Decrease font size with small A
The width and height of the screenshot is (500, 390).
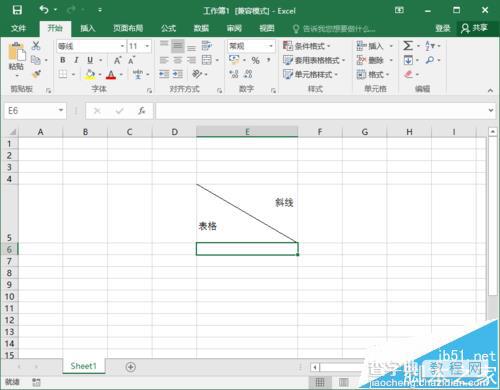pos(131,60)
